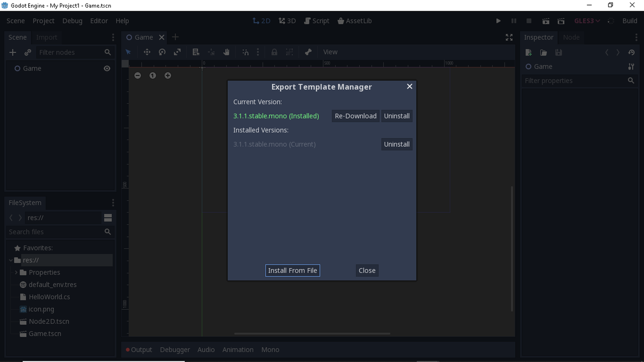Open the Debug menu
The width and height of the screenshot is (644, 362).
tap(72, 21)
